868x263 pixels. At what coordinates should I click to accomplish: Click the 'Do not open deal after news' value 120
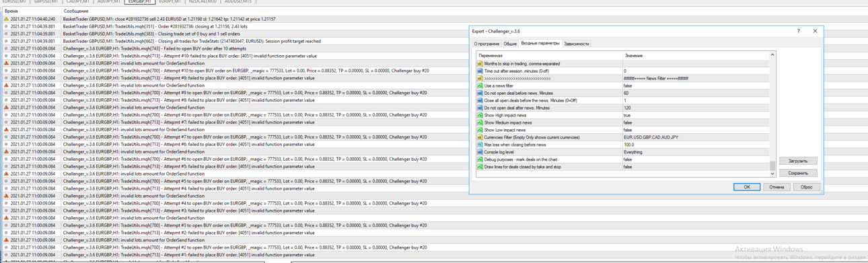click(x=627, y=108)
